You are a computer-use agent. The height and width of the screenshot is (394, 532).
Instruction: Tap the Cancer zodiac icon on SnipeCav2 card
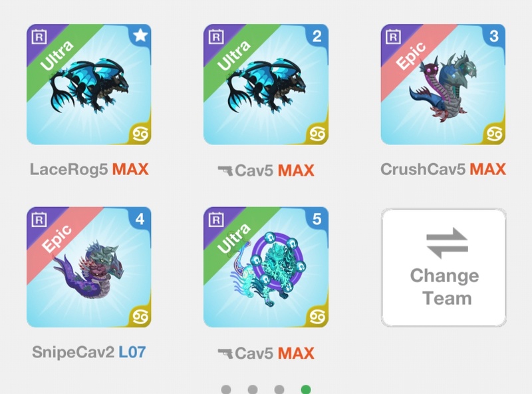pos(140,317)
